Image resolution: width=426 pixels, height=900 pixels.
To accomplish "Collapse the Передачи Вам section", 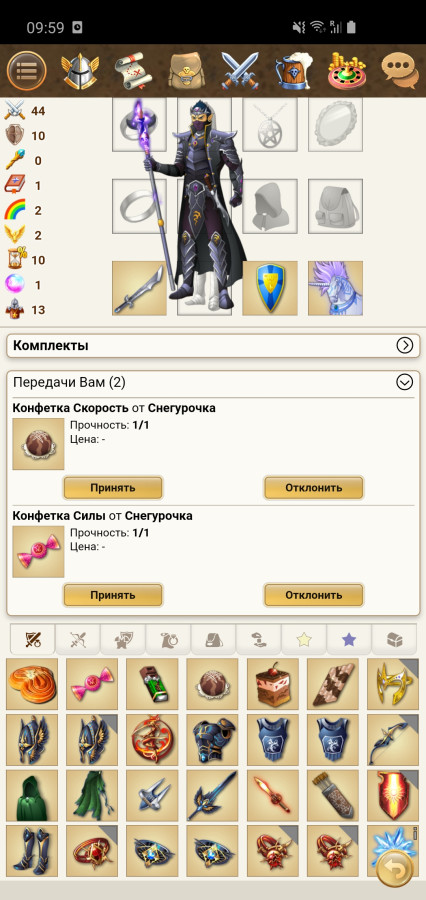I will tap(405, 382).
